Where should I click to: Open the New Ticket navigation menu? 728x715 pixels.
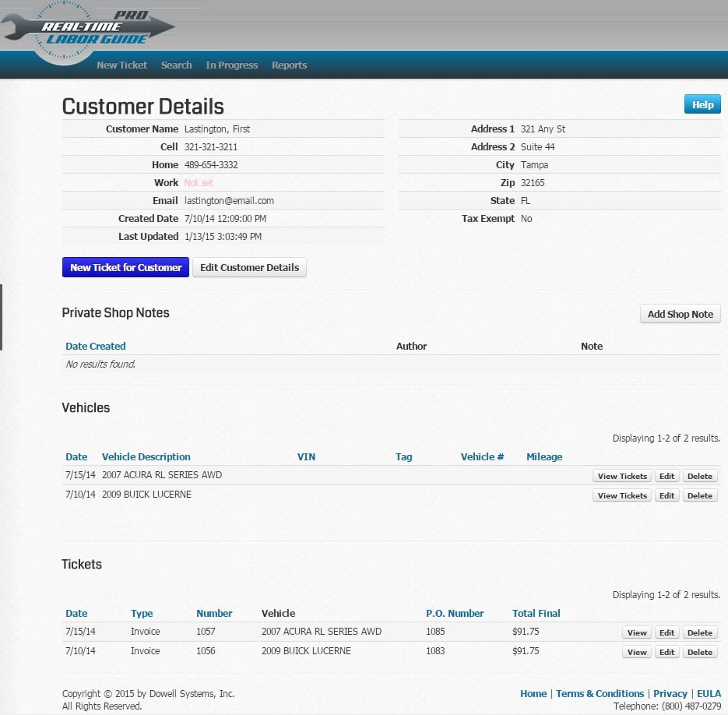pyautogui.click(x=121, y=65)
